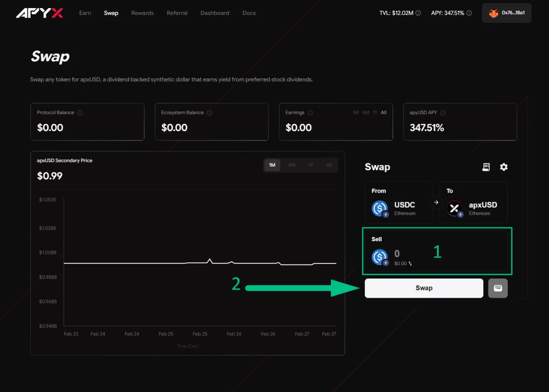
Task: Show header APY info icon
Action: tap(469, 13)
